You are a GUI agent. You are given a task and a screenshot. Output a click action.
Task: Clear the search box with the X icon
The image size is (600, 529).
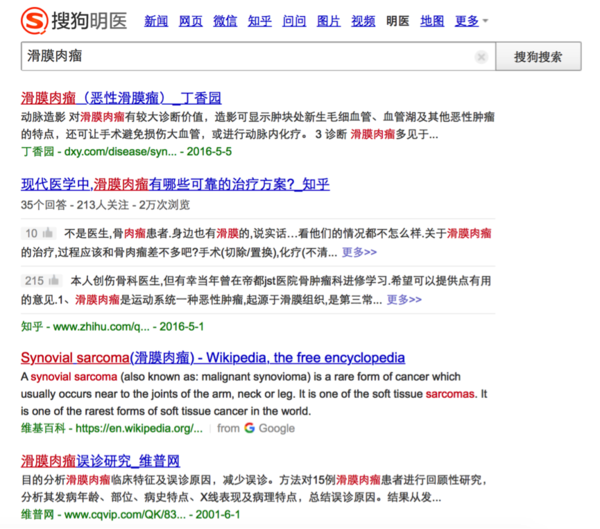(x=481, y=57)
